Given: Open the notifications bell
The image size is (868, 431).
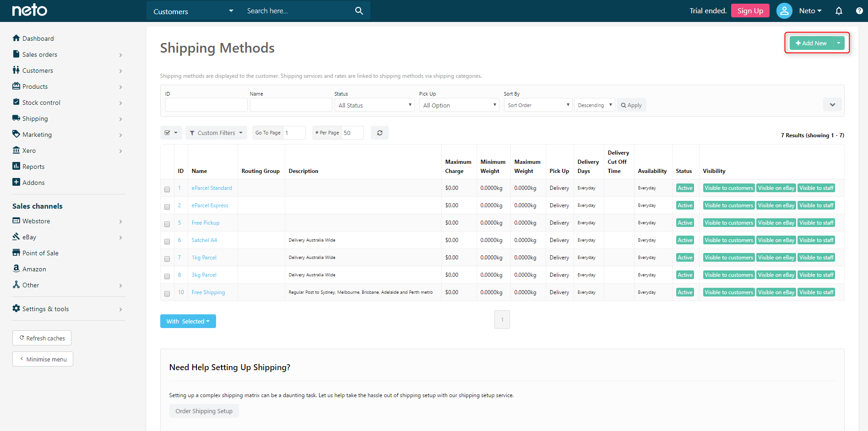Looking at the screenshot, I should [839, 11].
